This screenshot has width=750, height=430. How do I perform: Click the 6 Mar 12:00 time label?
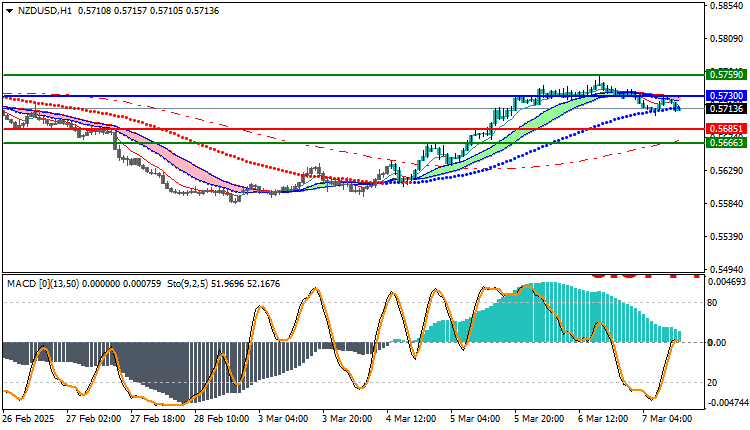click(603, 419)
